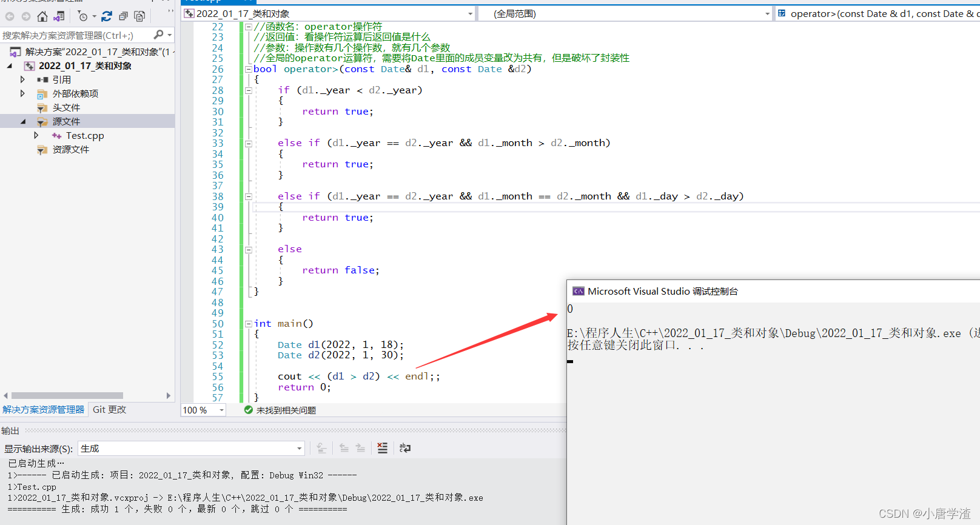Click the Back navigation arrow in Solution Explorer
The height and width of the screenshot is (525, 980).
click(10, 16)
